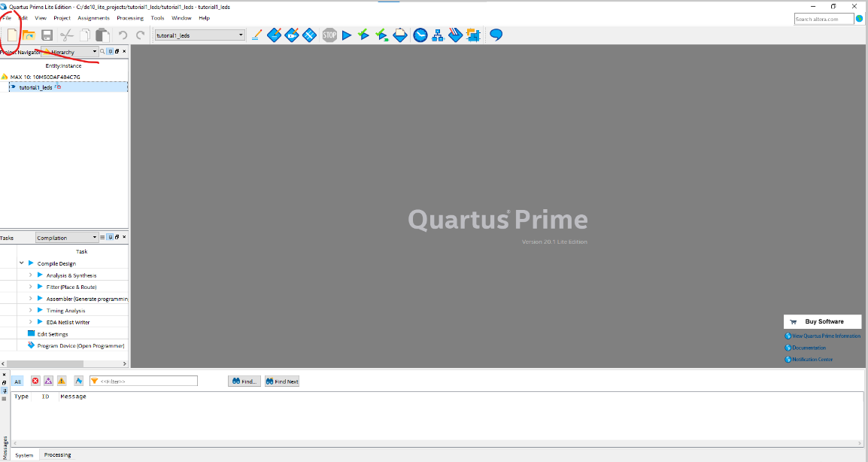Viewport: 868px width, 462px height.
Task: Click the Edit Settings task icon
Action: 31,333
